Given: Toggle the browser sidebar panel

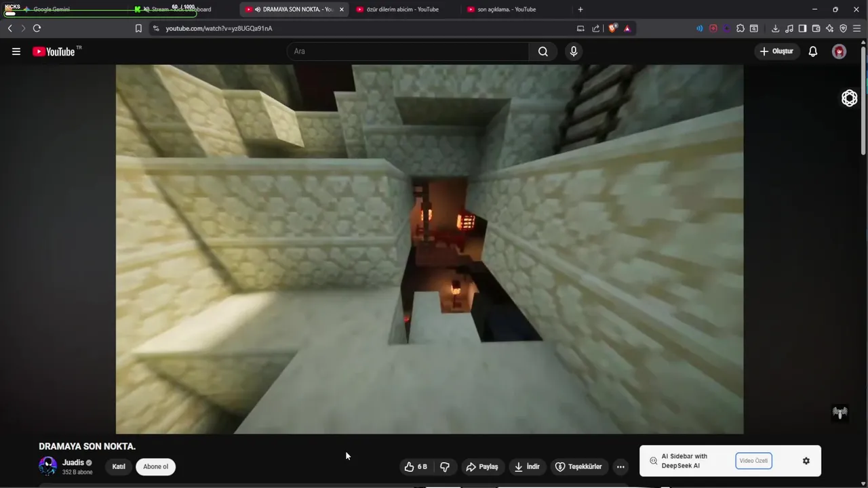Looking at the screenshot, I should pos(802,28).
